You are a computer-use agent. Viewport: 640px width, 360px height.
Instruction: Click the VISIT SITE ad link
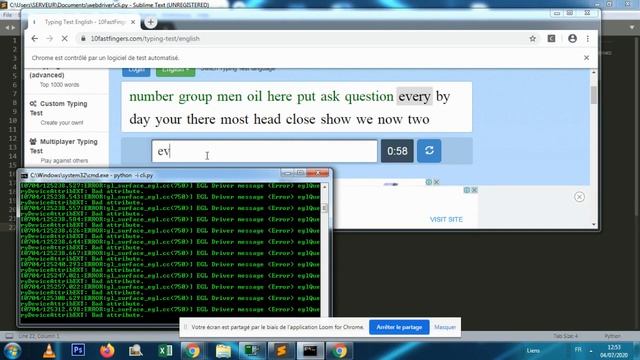coord(446,220)
